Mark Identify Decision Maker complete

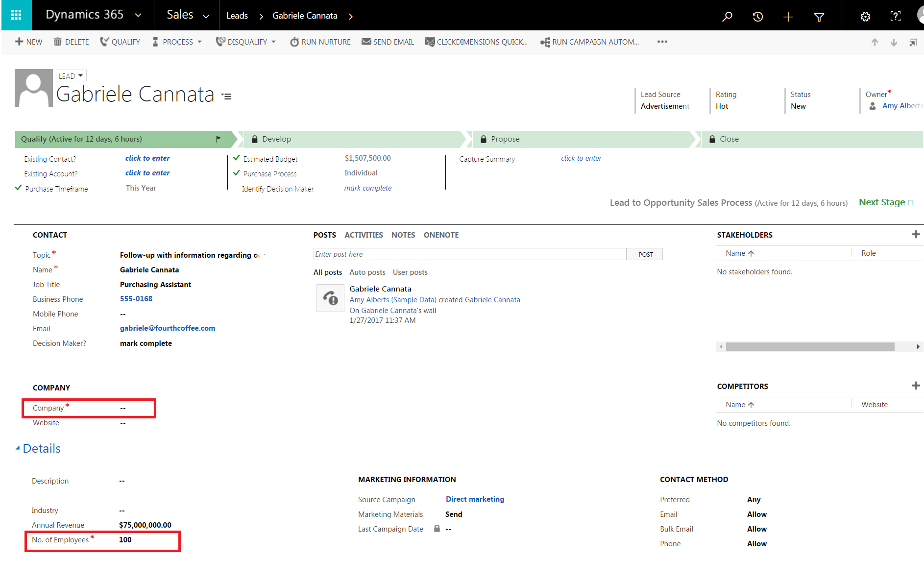367,188
